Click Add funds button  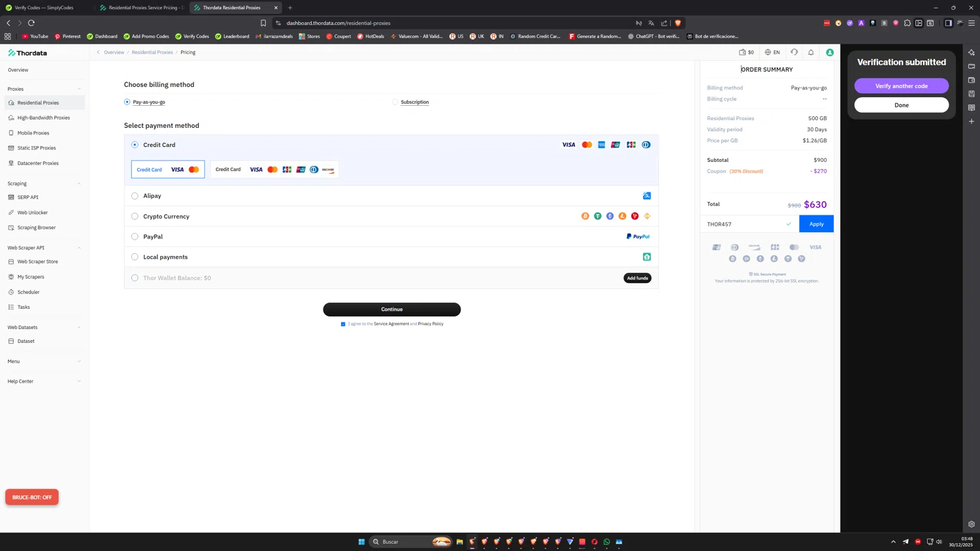coord(637,278)
